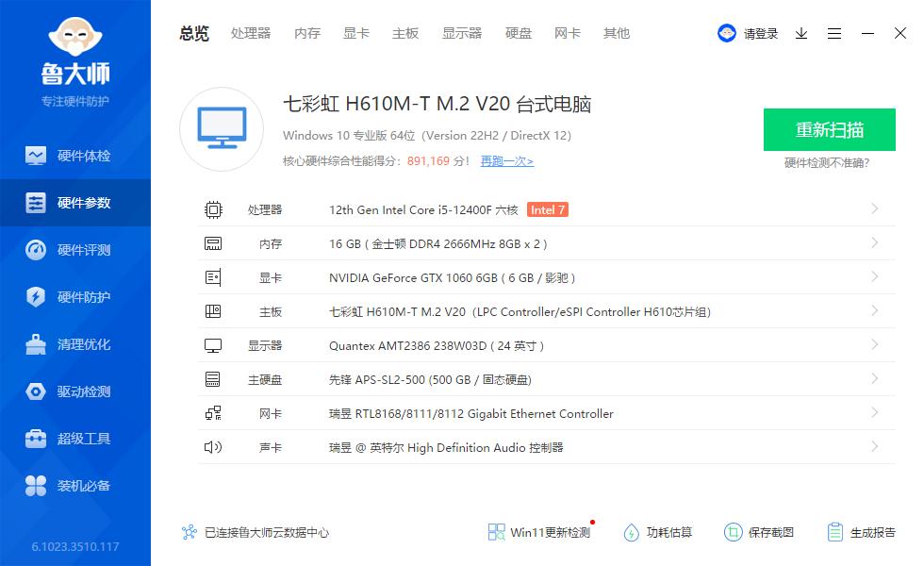Click the 显卡 graphics card icon
The width and height of the screenshot is (924, 566).
[x=213, y=277]
